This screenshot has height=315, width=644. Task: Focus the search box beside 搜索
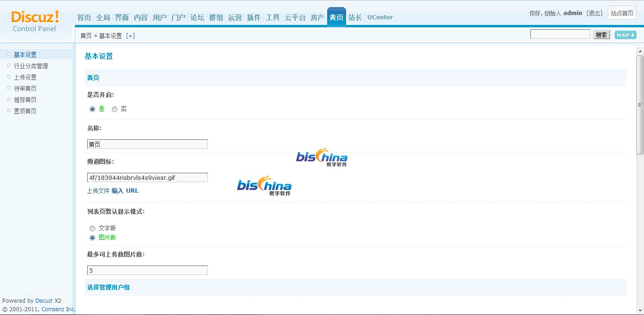pyautogui.click(x=560, y=34)
